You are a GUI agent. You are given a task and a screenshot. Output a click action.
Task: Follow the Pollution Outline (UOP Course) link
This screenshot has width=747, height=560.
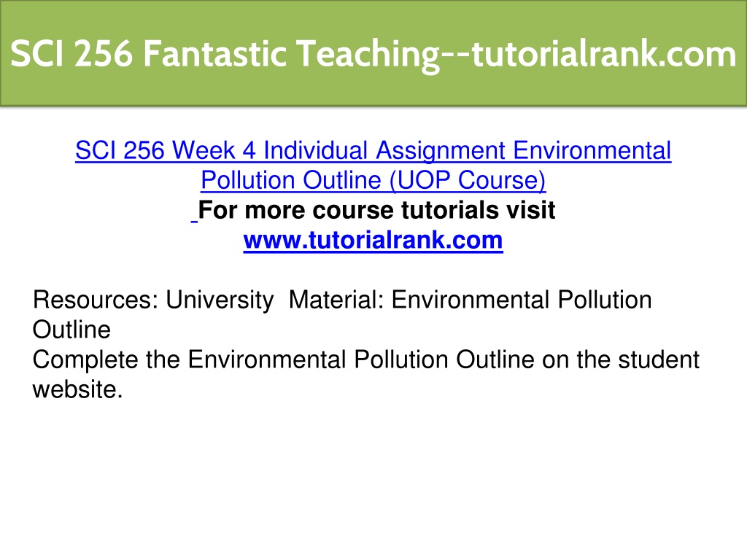click(x=373, y=180)
